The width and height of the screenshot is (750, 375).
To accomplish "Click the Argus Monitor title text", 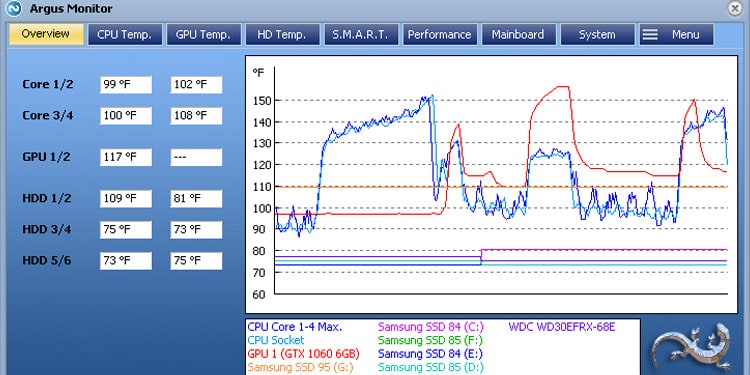I will (71, 9).
